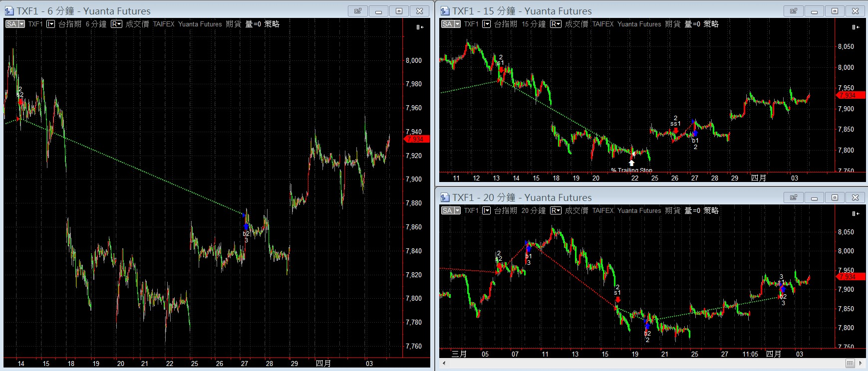Viewport: 868px width, 371px height.
Task: Open the R dropdown in 15 分鐘 chart
Action: (556, 24)
